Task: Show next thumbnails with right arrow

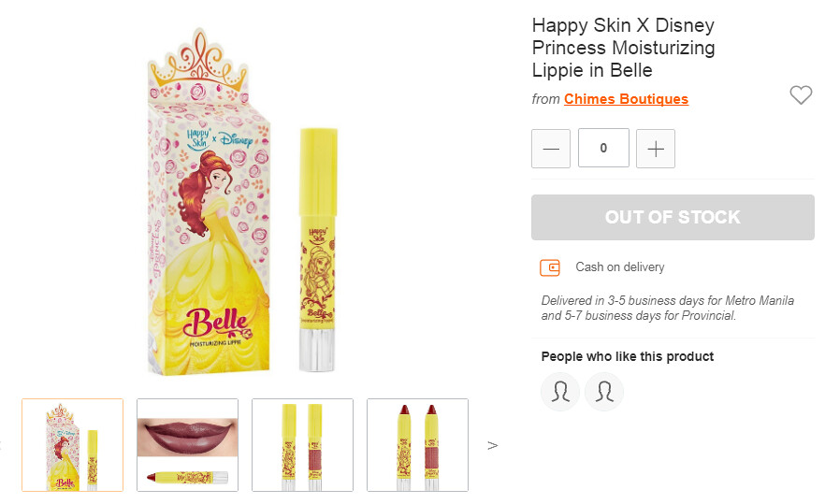Action: [493, 445]
